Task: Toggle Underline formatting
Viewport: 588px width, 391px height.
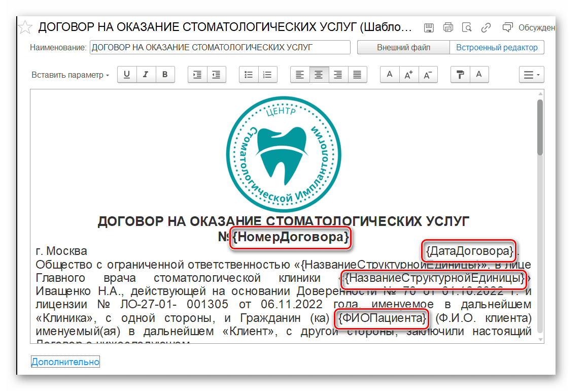Action: tap(127, 74)
